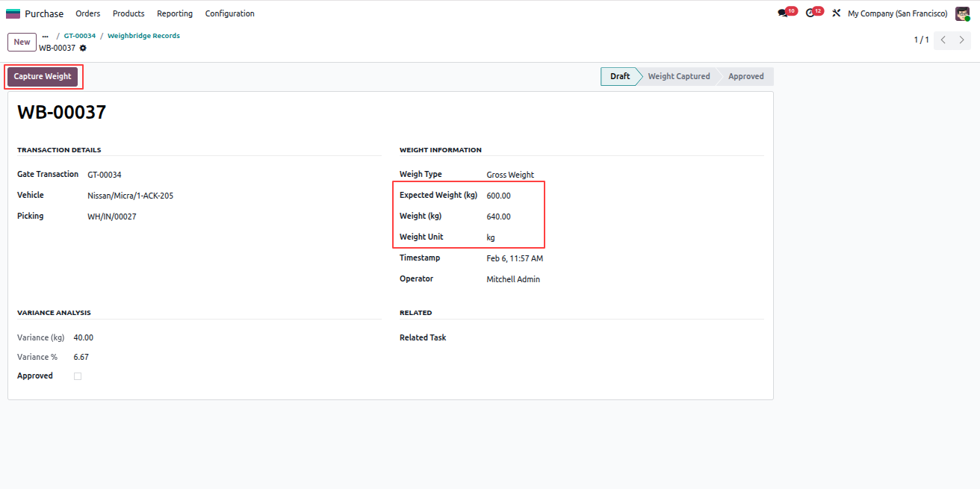Screen dimensions: 980x489
Task: Edit Weight (kg) value 640.00
Action: pos(498,217)
